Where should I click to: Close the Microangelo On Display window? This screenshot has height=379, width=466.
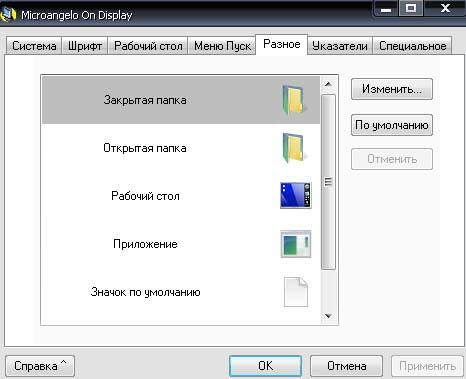pos(445,8)
